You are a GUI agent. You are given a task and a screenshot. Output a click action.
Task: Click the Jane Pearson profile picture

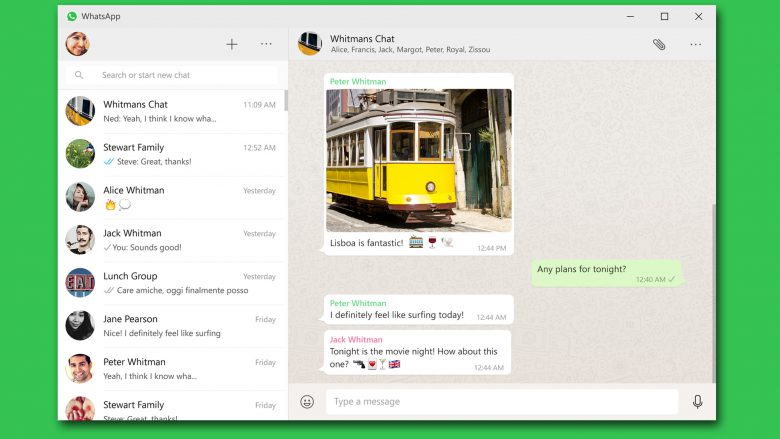point(80,326)
